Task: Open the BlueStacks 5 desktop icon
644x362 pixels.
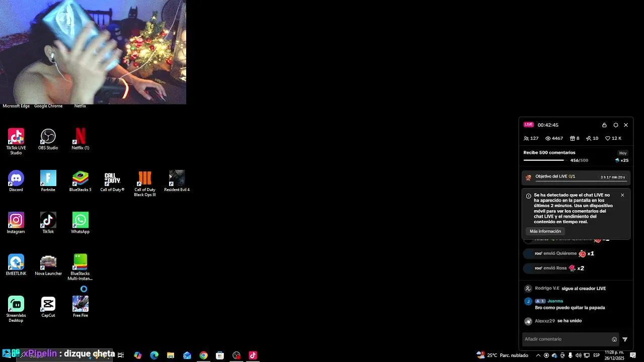Action: tap(80, 181)
